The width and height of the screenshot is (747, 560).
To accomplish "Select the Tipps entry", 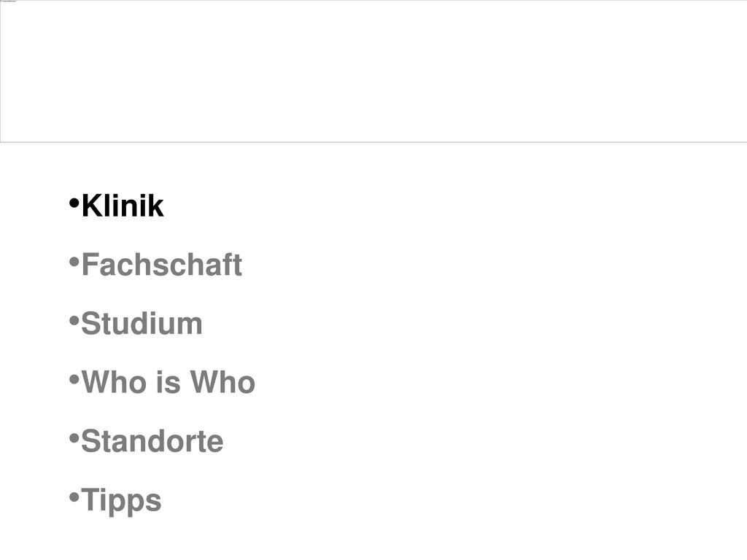I will pos(122,502).
